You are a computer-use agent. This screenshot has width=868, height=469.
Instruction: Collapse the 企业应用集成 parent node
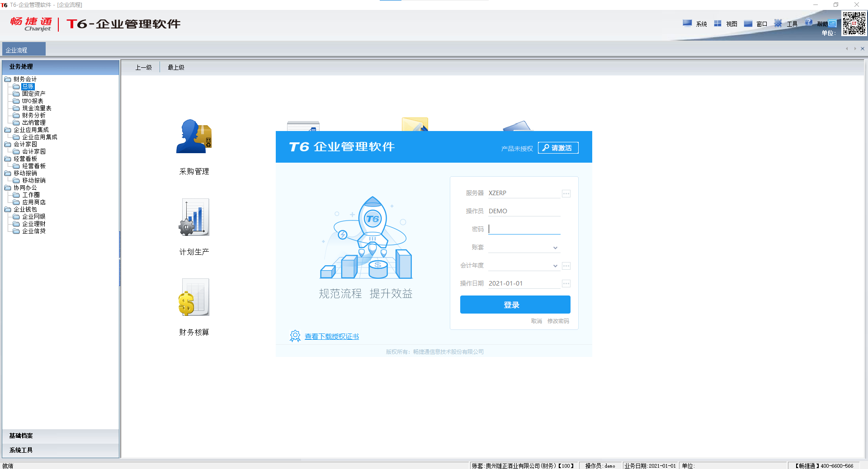coord(8,130)
